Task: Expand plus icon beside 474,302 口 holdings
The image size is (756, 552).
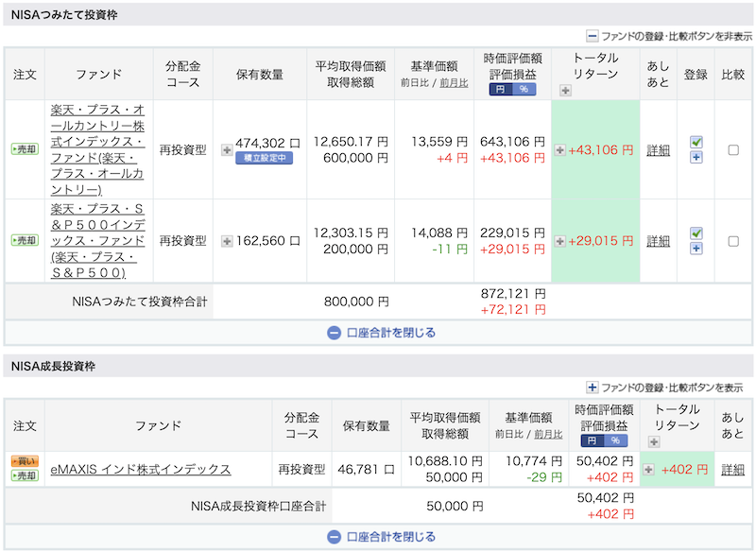Action: (227, 150)
